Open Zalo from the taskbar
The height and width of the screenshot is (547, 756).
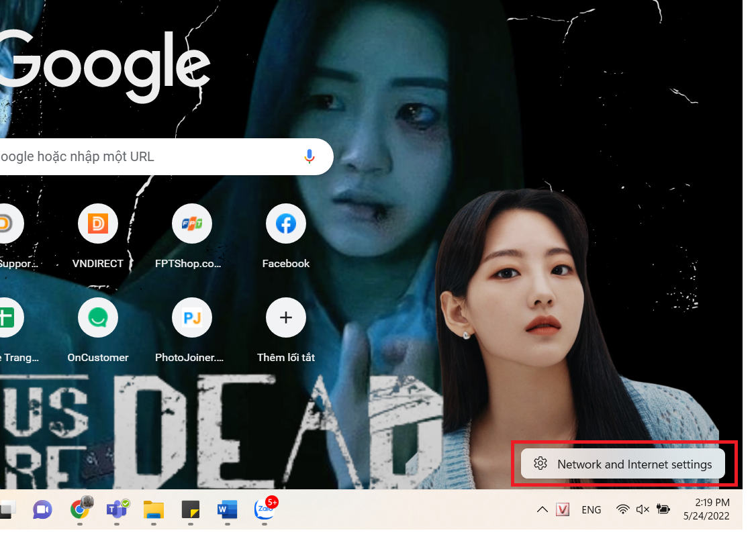tap(265, 509)
